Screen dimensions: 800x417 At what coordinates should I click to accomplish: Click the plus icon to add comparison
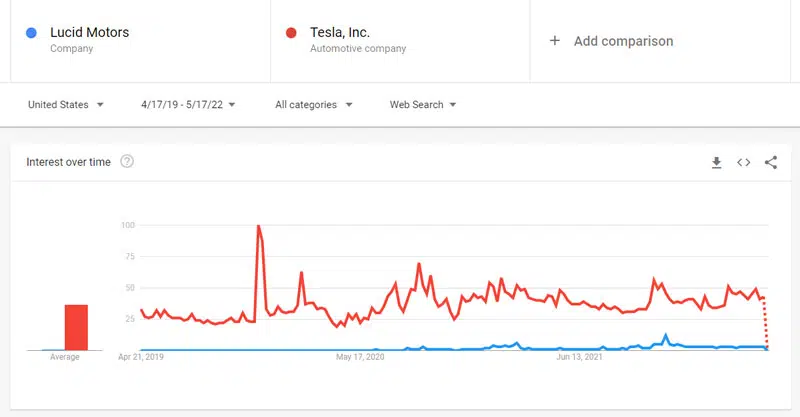click(x=555, y=41)
